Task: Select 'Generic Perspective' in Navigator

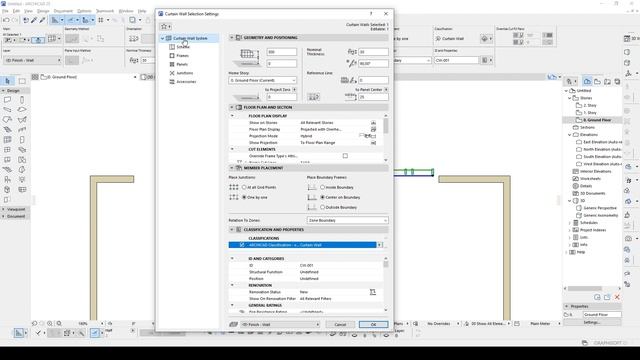Action: 600,208
